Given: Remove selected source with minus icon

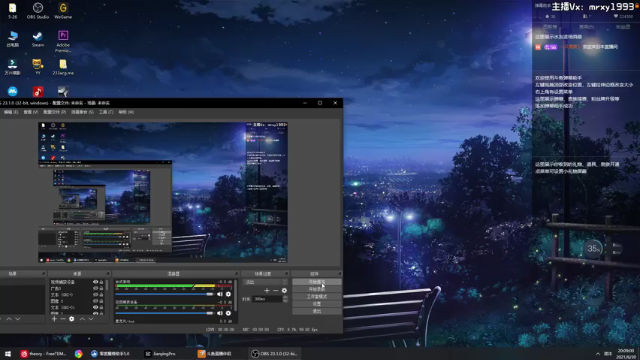Looking at the screenshot, I should pos(63,319).
